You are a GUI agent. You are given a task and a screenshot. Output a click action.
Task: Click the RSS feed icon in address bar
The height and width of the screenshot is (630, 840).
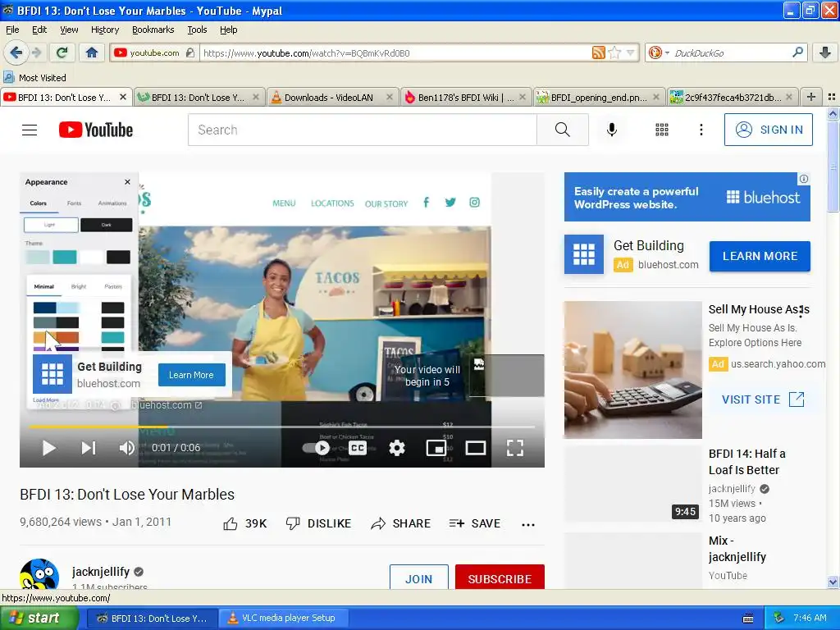point(598,52)
